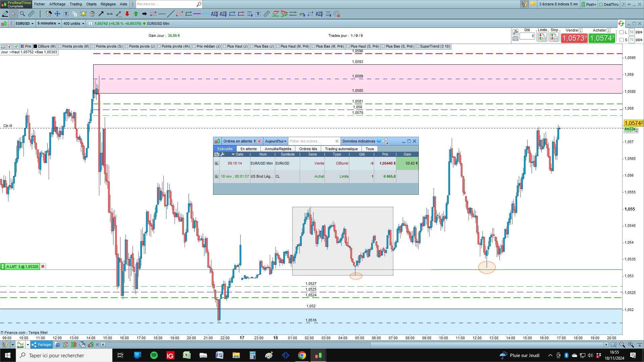Viewport: 644px width, 362px height.
Task: Open the 5 minutes timeframe dropdown
Action: tap(49, 23)
